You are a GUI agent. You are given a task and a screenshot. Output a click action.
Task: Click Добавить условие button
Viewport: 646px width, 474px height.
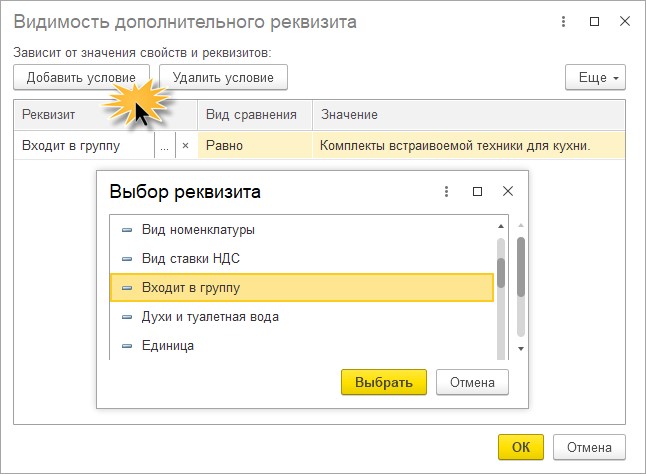click(82, 77)
